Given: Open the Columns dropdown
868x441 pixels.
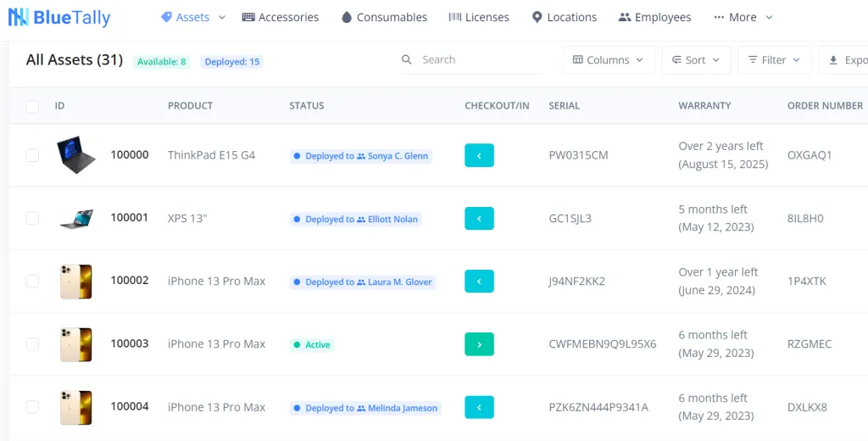Looking at the screenshot, I should 609,60.
